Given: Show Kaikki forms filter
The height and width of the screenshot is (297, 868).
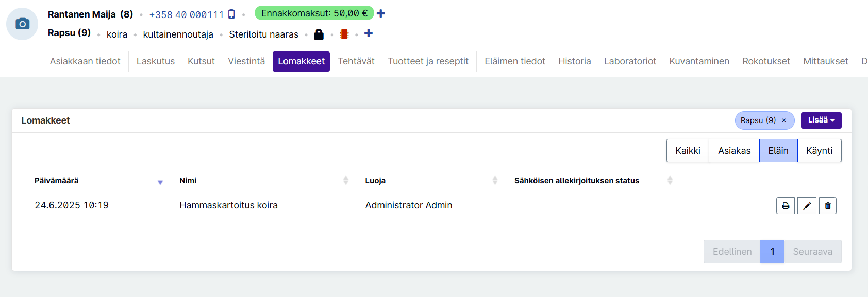Looking at the screenshot, I should 688,151.
